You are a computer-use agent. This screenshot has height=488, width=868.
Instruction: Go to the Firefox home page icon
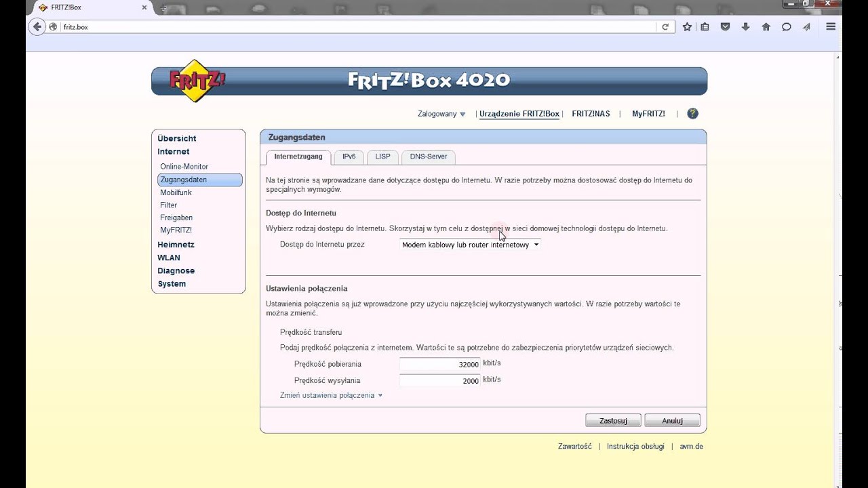(x=766, y=27)
